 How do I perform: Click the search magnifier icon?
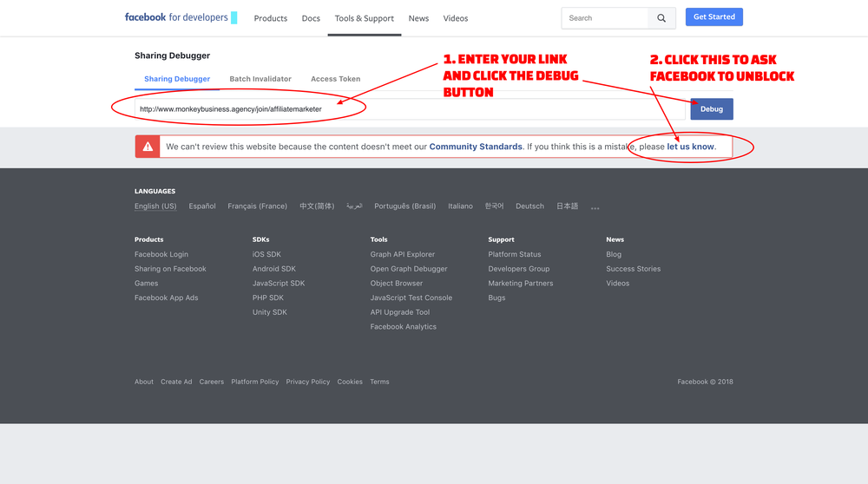661,18
